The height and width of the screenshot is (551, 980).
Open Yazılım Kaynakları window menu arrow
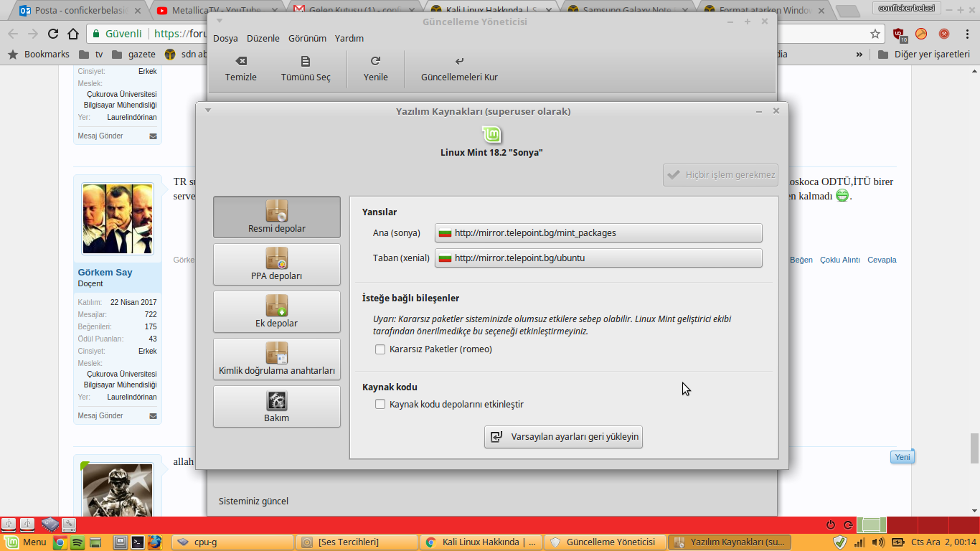pyautogui.click(x=208, y=110)
